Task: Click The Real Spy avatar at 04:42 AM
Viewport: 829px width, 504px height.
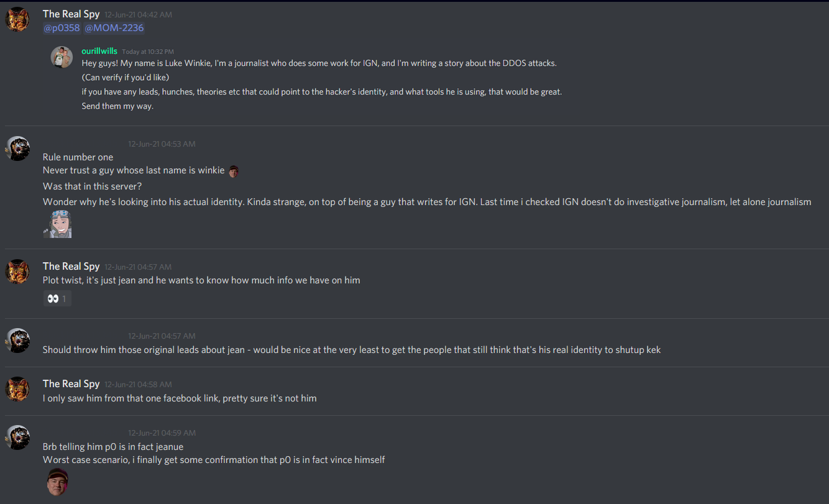Action: pyautogui.click(x=17, y=19)
